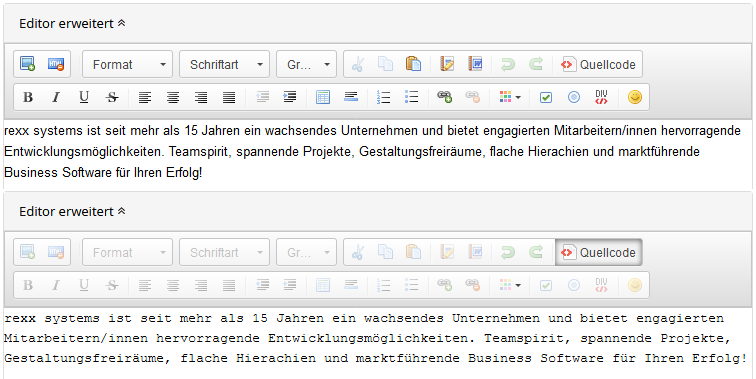
Task: Insert a checkbox field via the active toolbar
Action: pyautogui.click(x=545, y=97)
